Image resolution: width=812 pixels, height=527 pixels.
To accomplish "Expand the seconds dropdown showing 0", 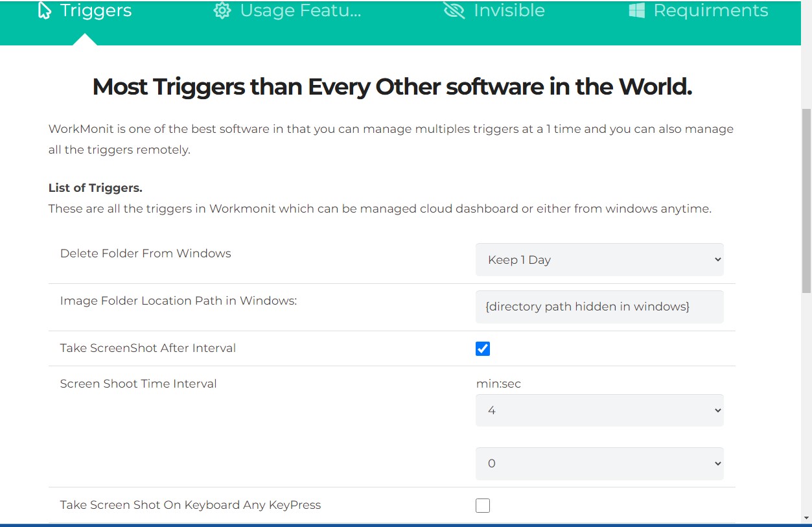I will (x=599, y=463).
